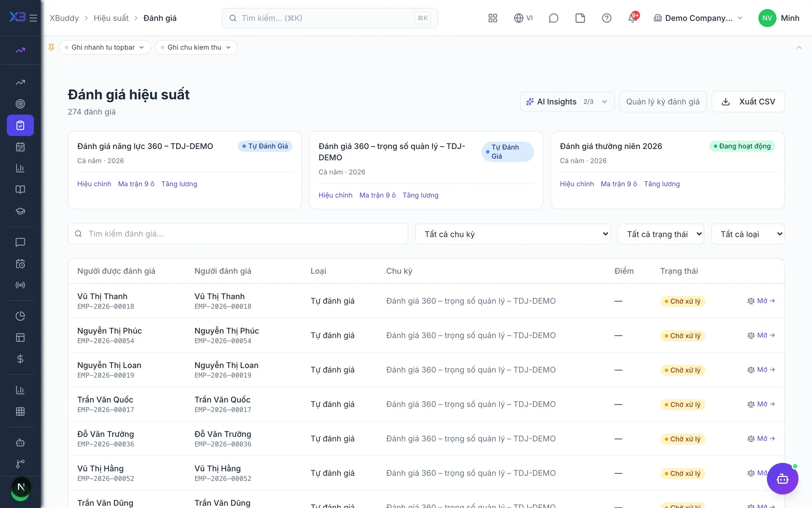This screenshot has height=508, width=812.
Task: Open Ma trận 9 ô on Đánh giá năng lực 360 card
Action: (136, 184)
